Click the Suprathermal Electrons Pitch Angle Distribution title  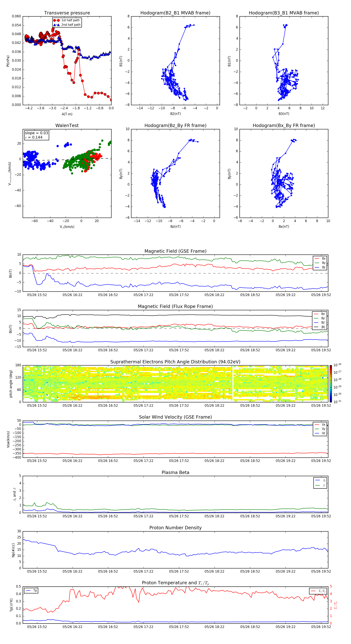point(175,362)
